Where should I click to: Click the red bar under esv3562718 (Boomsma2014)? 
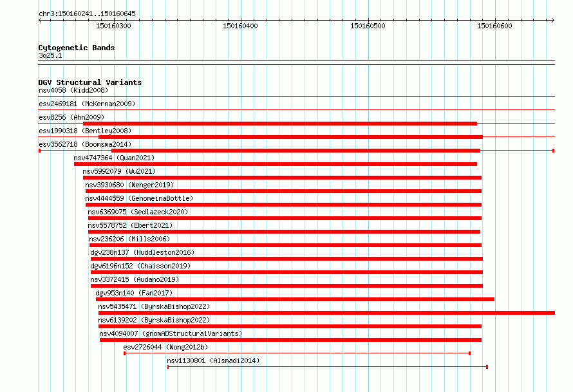tap(296, 151)
